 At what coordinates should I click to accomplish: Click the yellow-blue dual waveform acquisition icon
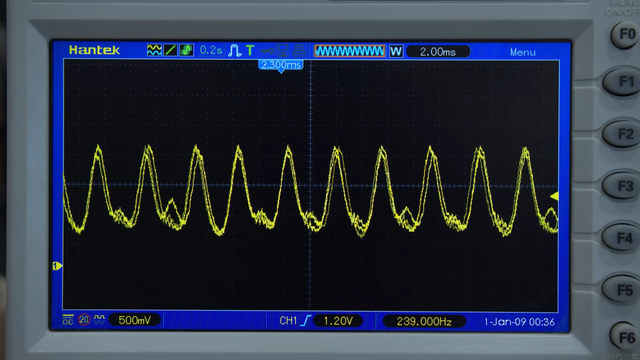coord(154,50)
